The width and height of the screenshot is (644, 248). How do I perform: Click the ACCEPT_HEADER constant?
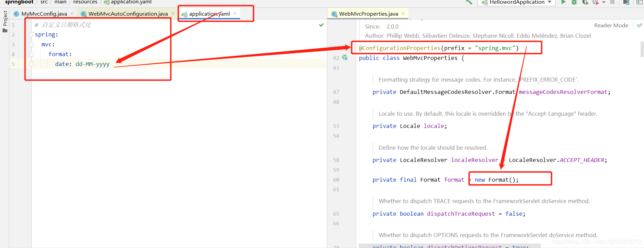(x=582, y=160)
